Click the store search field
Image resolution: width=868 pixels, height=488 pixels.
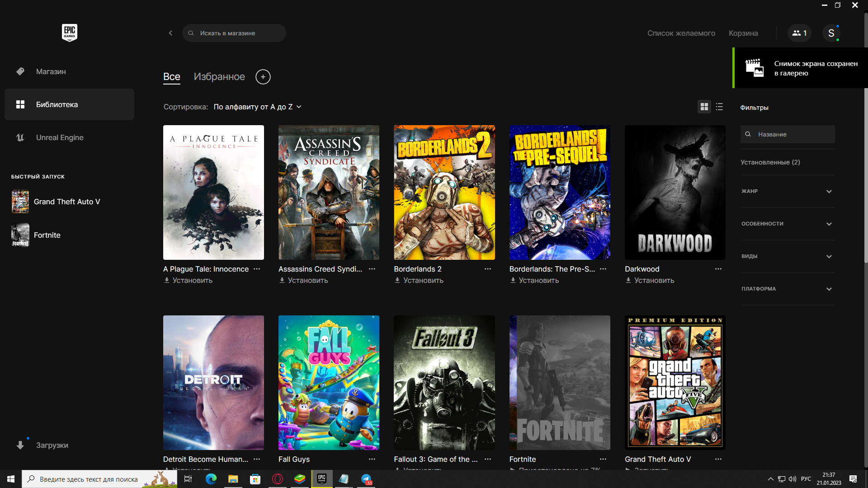pyautogui.click(x=234, y=33)
